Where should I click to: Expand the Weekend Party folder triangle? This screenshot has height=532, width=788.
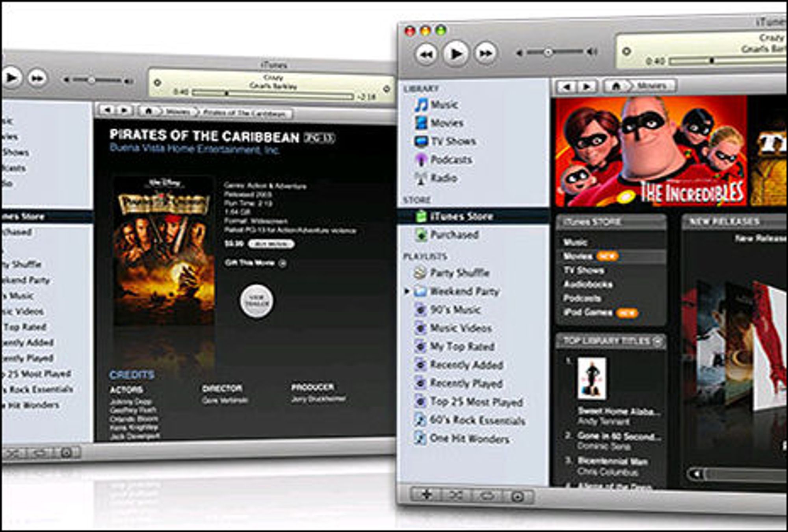[x=407, y=291]
